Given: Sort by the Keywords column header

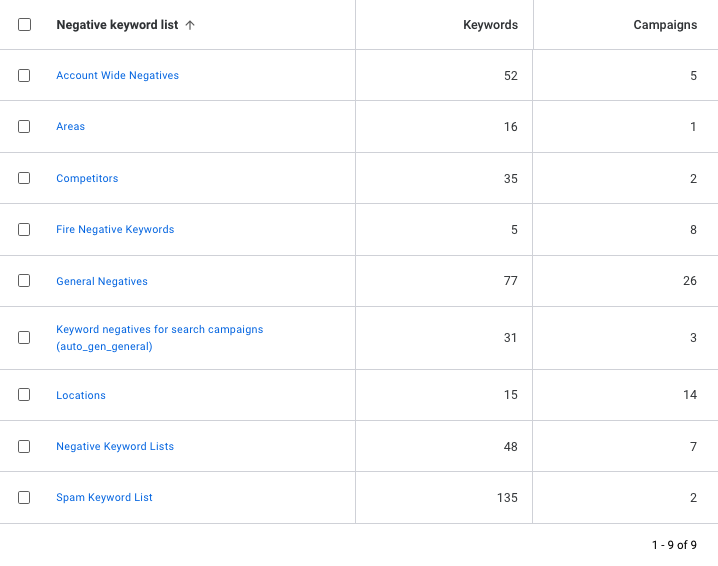Looking at the screenshot, I should point(490,25).
